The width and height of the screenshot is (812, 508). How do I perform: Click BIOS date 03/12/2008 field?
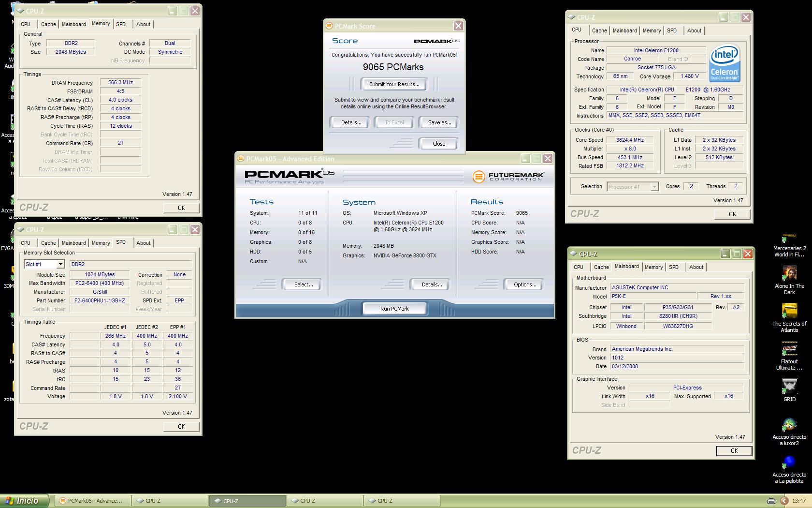(x=677, y=366)
